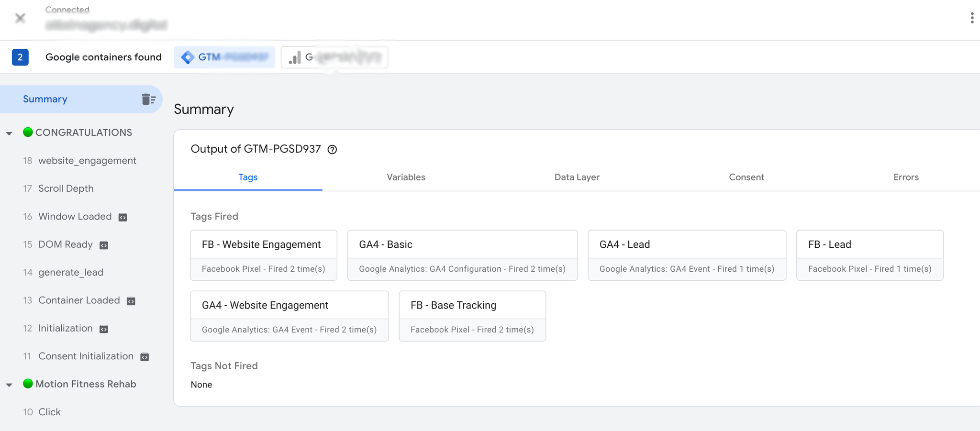Select the Scroll Depth event

(x=66, y=188)
